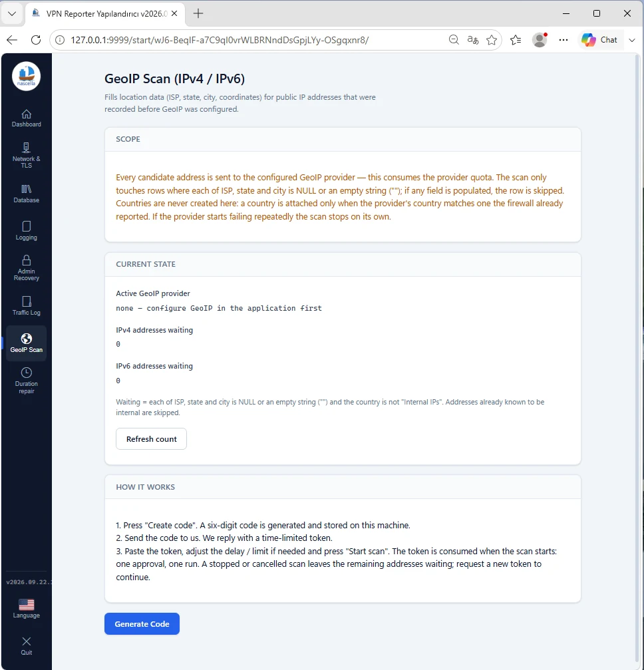Image resolution: width=644 pixels, height=670 pixels.
Task: Click the 'Active GeoIP provider' label
Action: click(153, 293)
